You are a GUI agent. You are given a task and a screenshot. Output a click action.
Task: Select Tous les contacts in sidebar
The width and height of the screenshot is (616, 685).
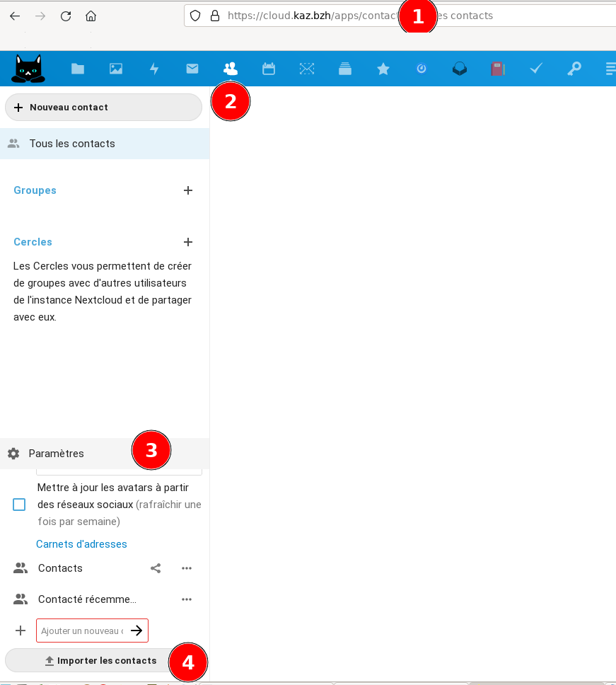click(72, 144)
